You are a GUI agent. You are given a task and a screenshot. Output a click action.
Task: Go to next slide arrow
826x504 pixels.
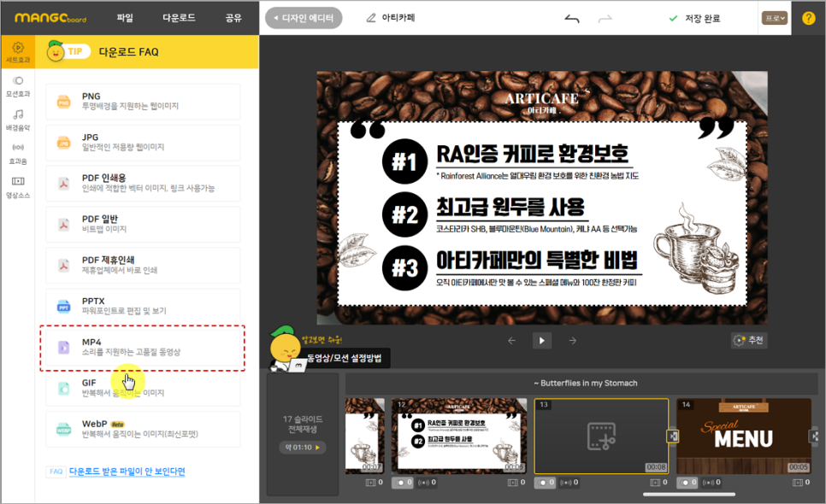click(x=573, y=340)
